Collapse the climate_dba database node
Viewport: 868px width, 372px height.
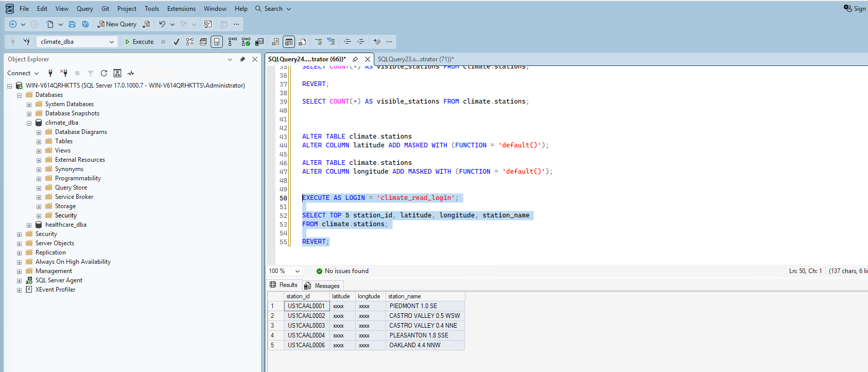click(29, 123)
